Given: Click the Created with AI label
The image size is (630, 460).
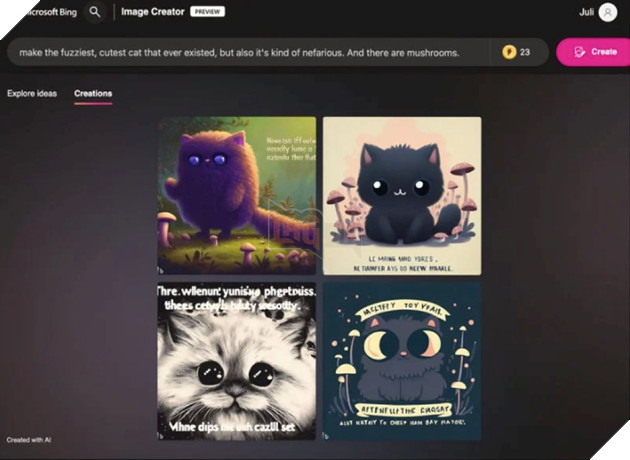Looking at the screenshot, I should (x=28, y=440).
